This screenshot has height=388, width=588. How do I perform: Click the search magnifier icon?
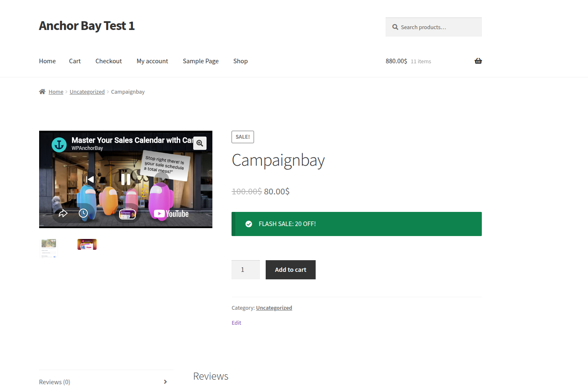coord(395,27)
